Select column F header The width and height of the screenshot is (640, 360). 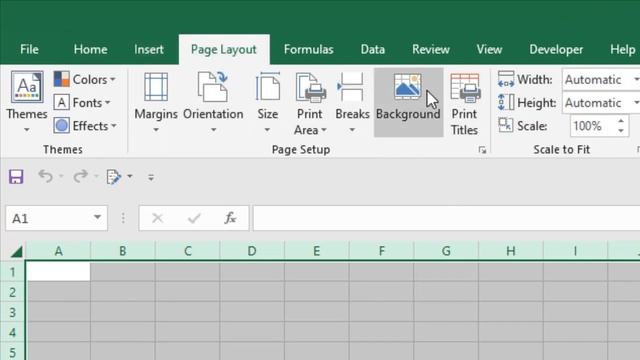coord(381,251)
